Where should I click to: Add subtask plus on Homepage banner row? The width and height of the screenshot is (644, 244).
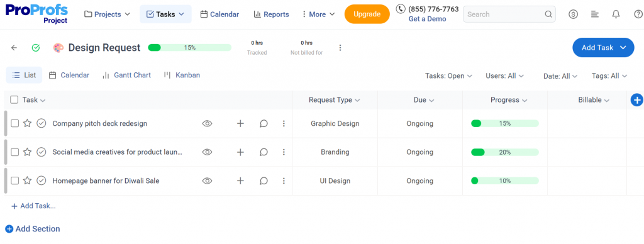[x=240, y=180]
